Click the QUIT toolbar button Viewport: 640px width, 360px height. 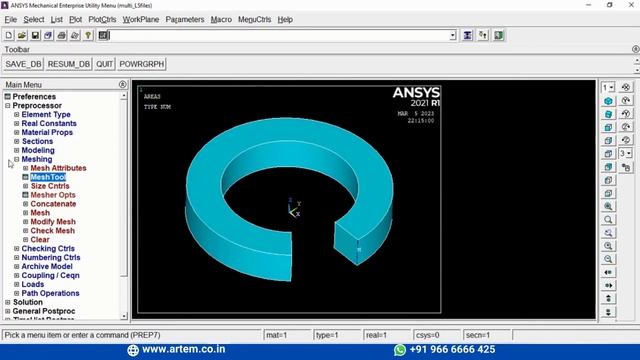point(104,64)
